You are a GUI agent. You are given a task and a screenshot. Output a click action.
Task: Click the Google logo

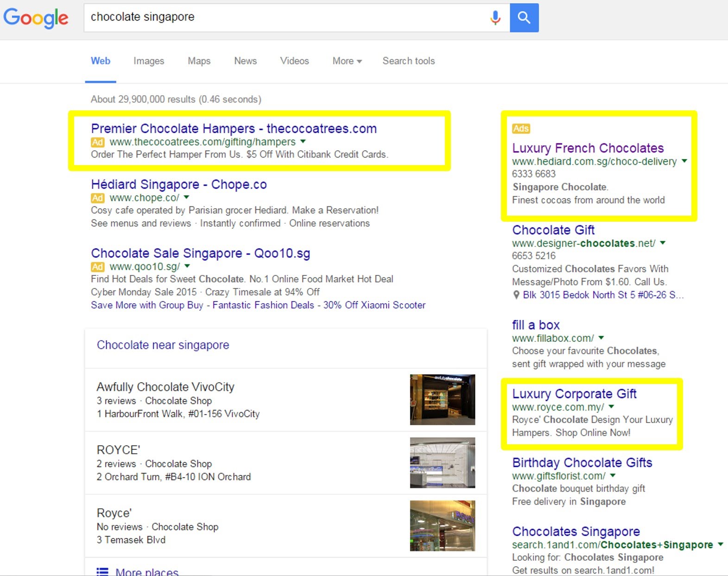36,18
